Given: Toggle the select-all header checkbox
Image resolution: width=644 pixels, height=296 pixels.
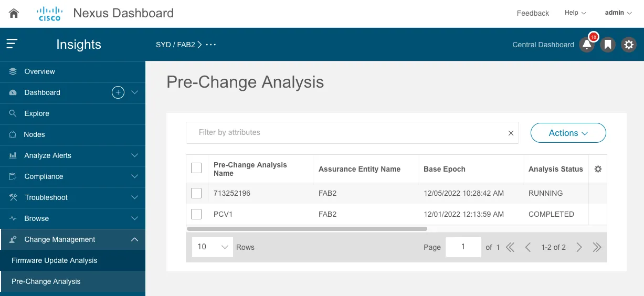Looking at the screenshot, I should pyautogui.click(x=196, y=168).
